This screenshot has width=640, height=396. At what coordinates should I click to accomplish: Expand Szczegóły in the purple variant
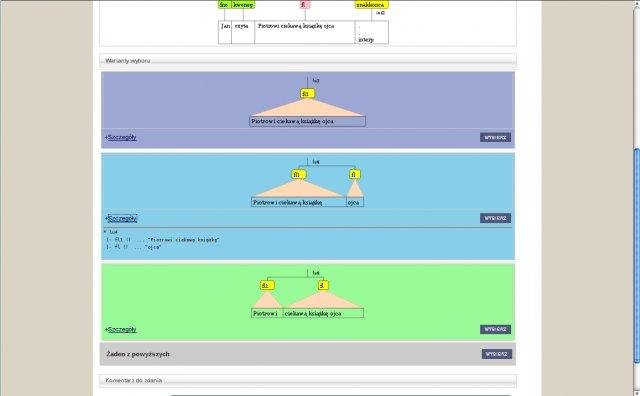[x=121, y=137]
